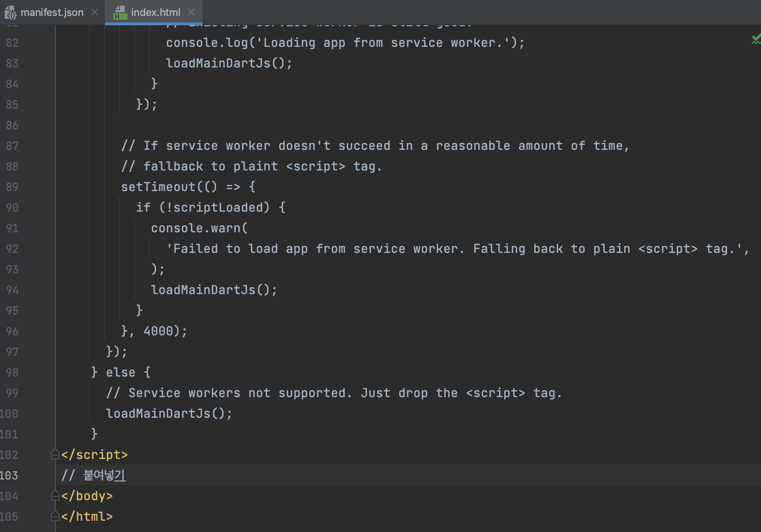Click the closing </html> tag
761x532 pixels.
point(87,517)
